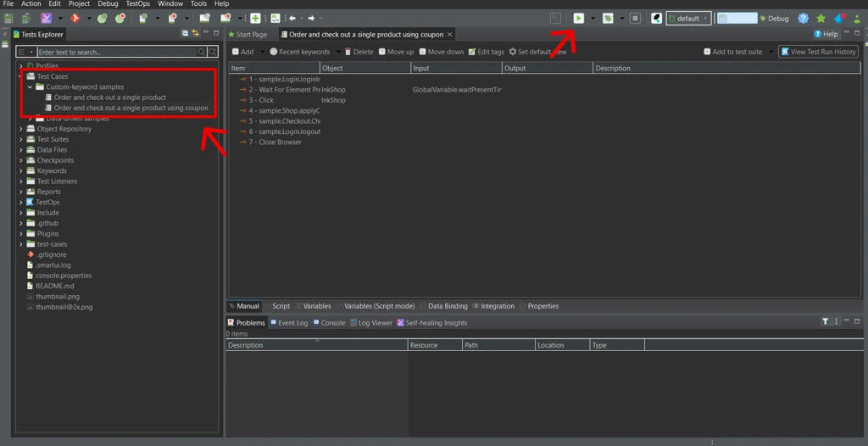868x446 pixels.
Task: Click the Spy Windows toolbar icon
Action: (x=204, y=19)
